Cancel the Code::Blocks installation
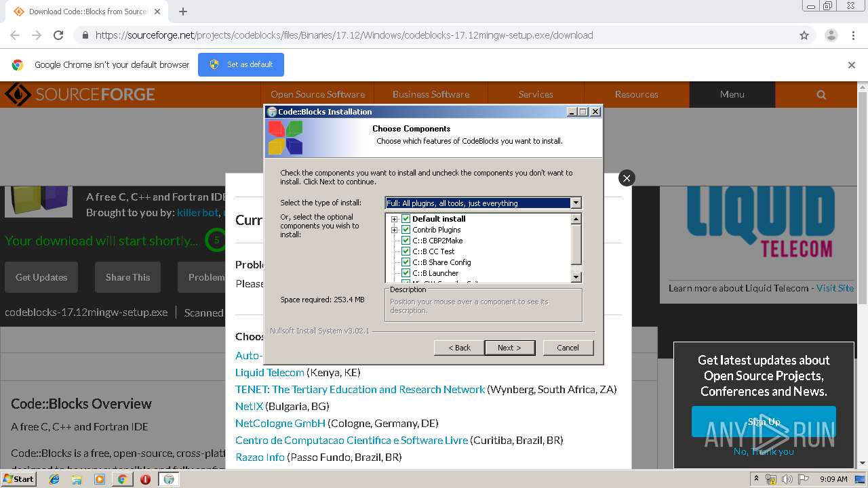This screenshot has width=868, height=488. pos(568,348)
